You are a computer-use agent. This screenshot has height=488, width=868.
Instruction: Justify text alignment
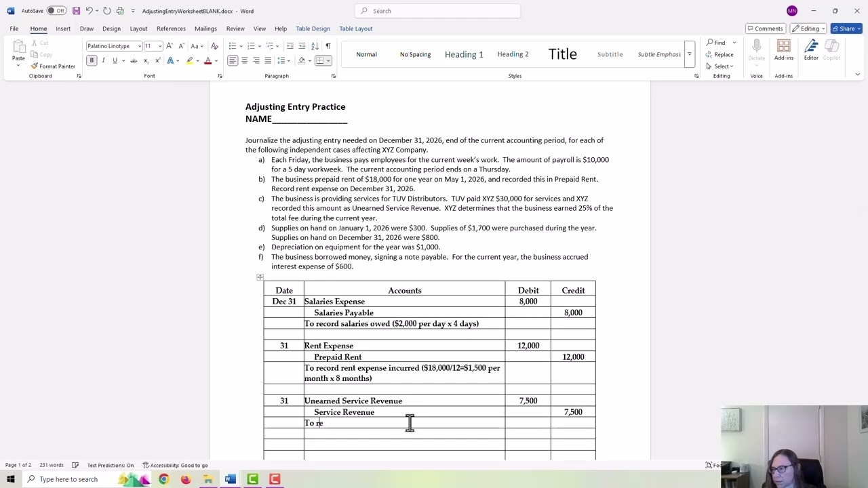pos(268,60)
